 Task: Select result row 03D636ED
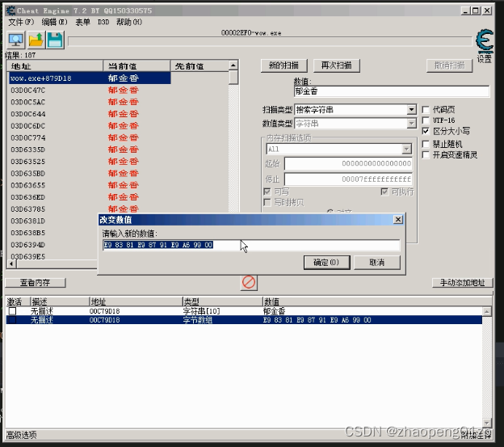90,197
